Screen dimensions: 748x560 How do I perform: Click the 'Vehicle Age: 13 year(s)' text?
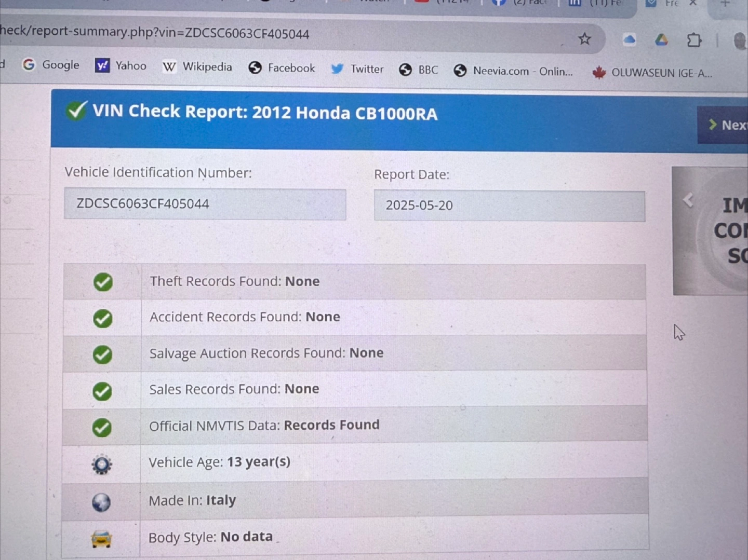pyautogui.click(x=219, y=462)
